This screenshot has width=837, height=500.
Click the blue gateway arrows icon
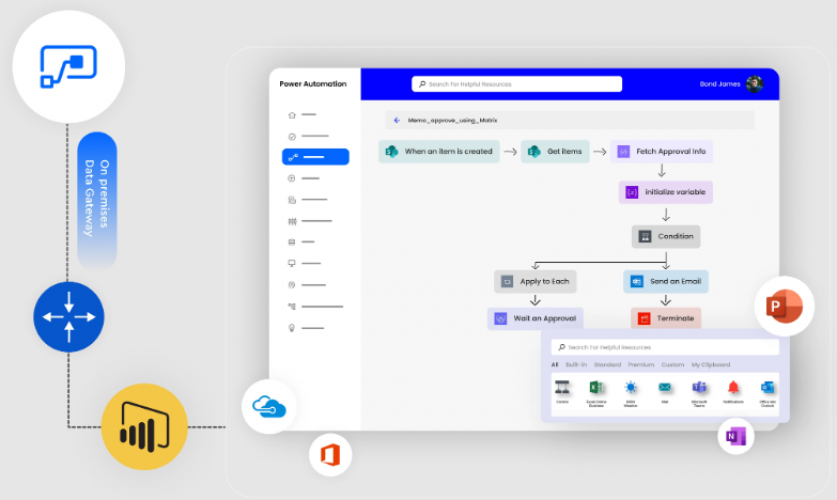click(x=69, y=317)
